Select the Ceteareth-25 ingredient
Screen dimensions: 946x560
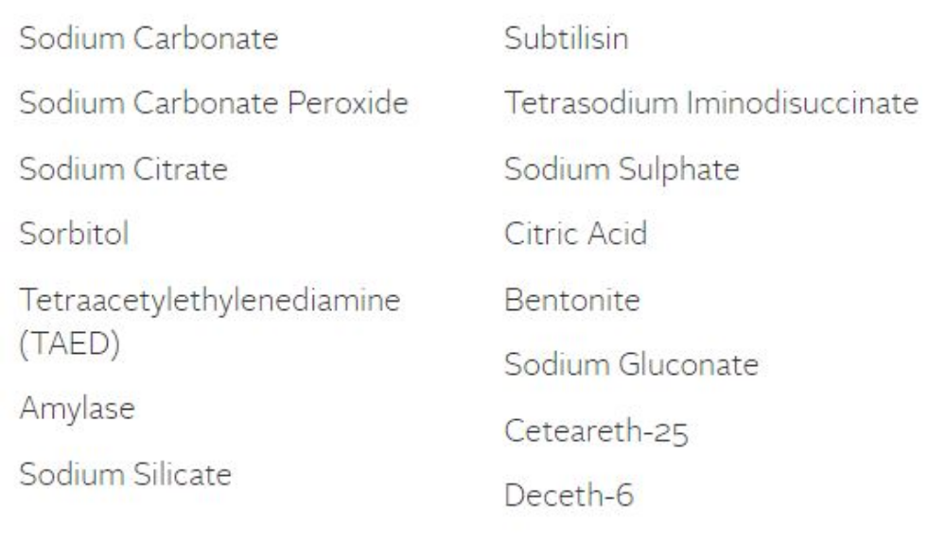tap(596, 430)
